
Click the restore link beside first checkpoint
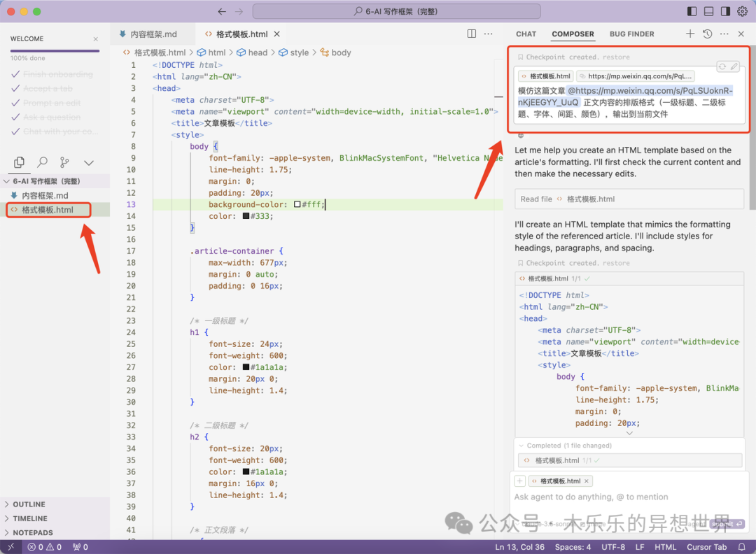(616, 57)
